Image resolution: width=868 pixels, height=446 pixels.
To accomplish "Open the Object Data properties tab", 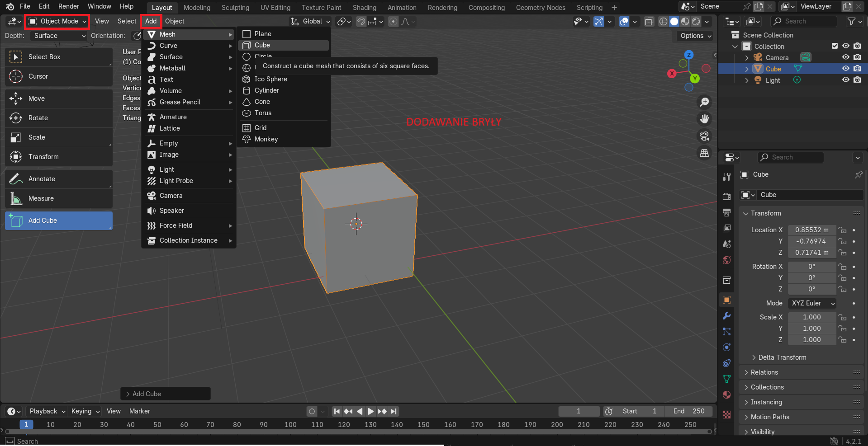I will coord(727,379).
